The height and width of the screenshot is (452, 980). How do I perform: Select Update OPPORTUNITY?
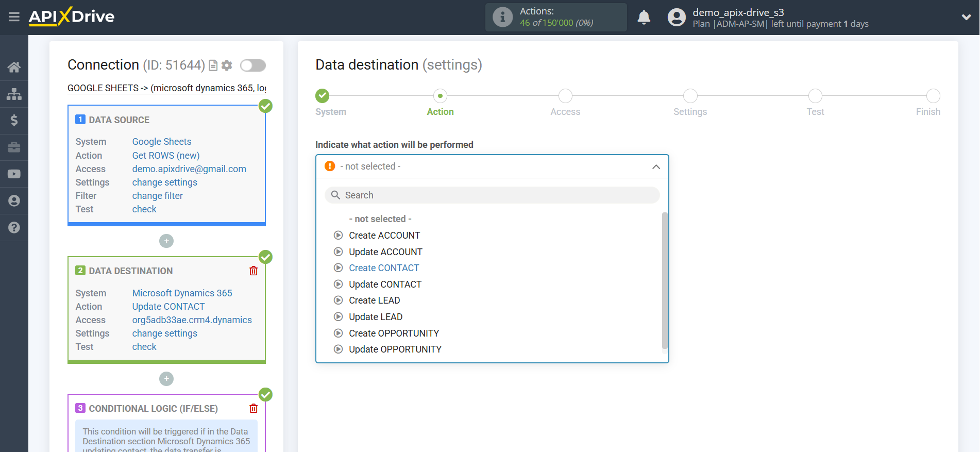coord(395,349)
